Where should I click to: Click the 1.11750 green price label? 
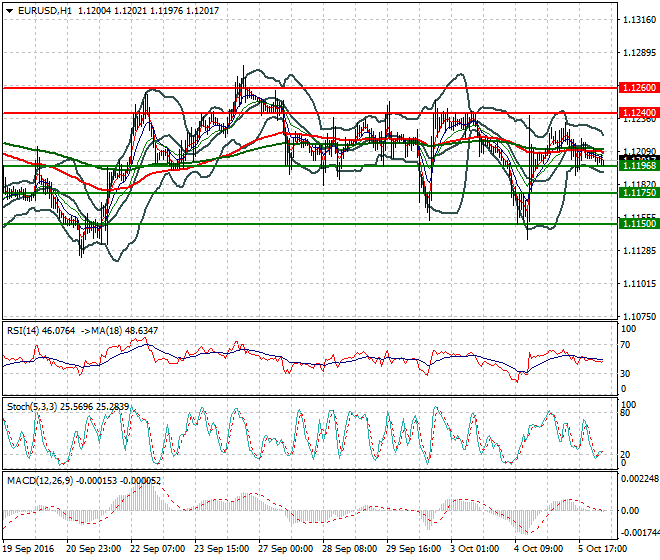tap(639, 192)
